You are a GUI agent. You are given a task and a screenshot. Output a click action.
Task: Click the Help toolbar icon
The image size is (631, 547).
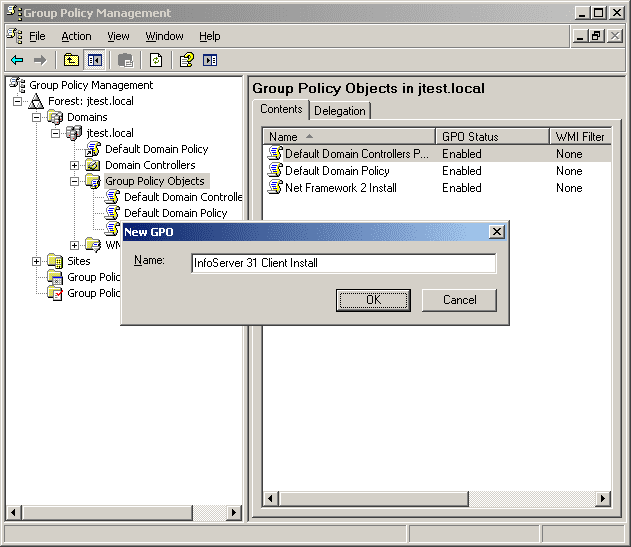tap(187, 60)
